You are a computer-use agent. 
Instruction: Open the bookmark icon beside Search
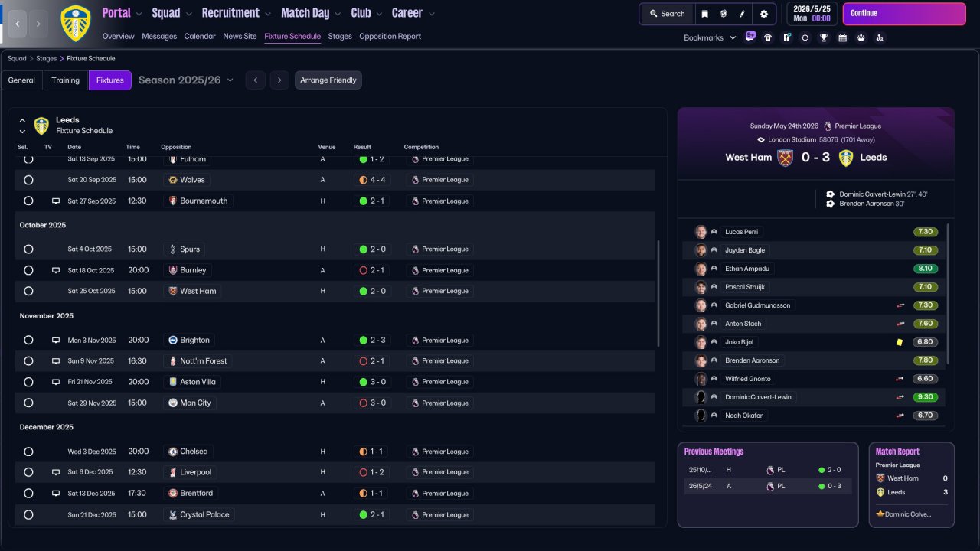point(704,14)
